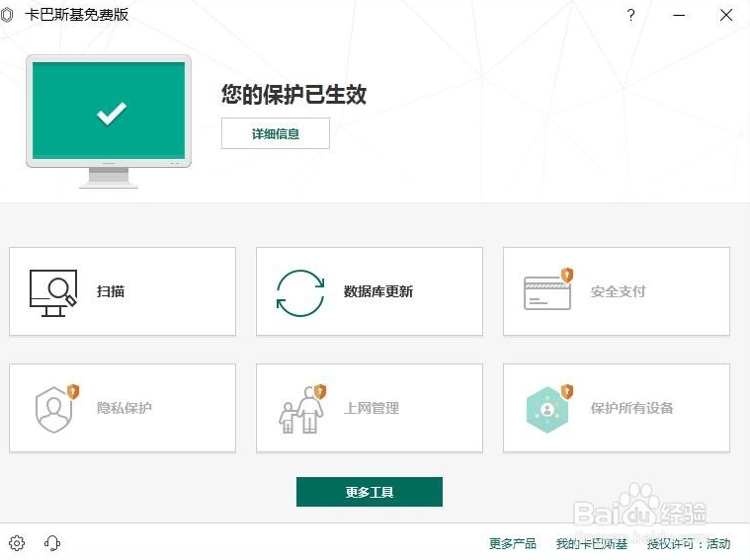This screenshot has height=560, width=750.
Task: Open support with the headset icon
Action: click(52, 543)
